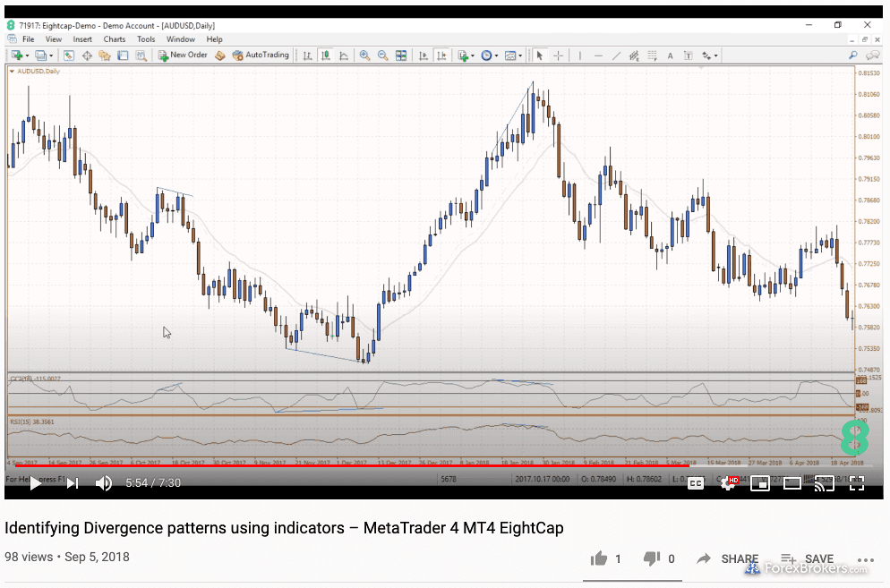Viewport: 890px width, 588px height.
Task: Toggle the AutoTrading button
Action: (x=261, y=55)
